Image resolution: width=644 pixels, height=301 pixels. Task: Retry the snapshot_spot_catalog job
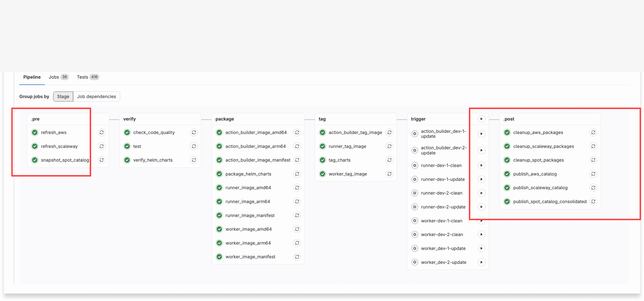tap(101, 160)
